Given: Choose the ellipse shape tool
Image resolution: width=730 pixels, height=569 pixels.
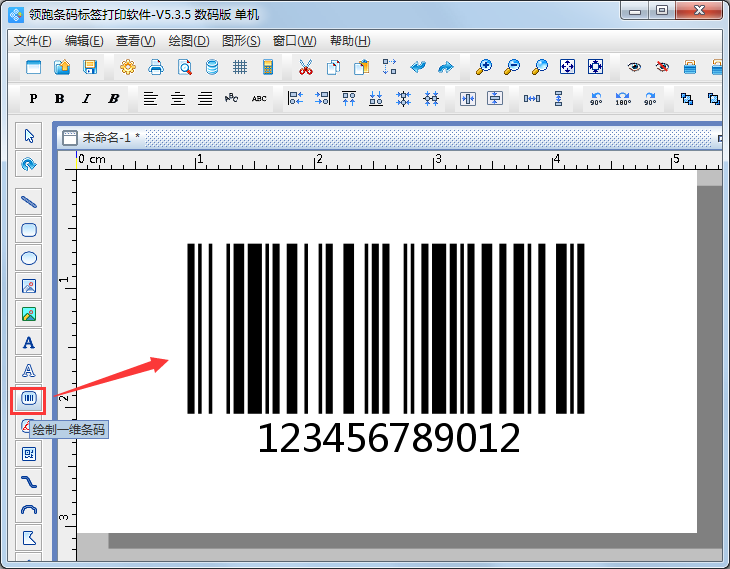Looking at the screenshot, I should click(29, 258).
